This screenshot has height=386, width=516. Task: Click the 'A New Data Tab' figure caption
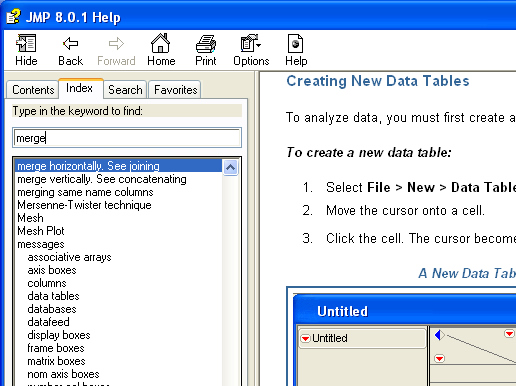pyautogui.click(x=467, y=273)
